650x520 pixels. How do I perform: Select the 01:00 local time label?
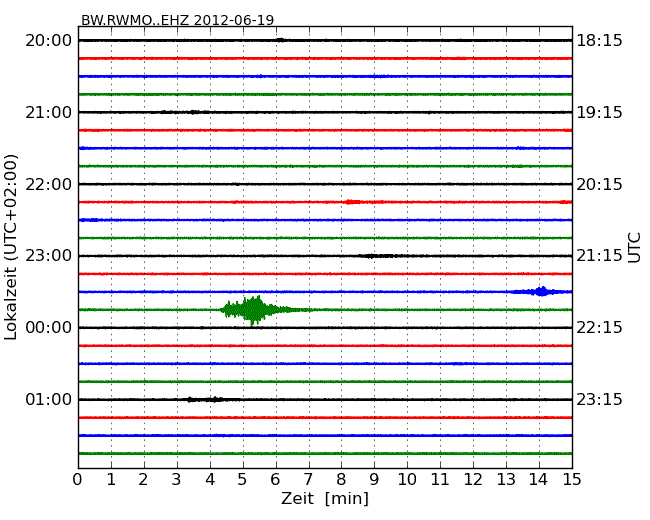click(49, 399)
